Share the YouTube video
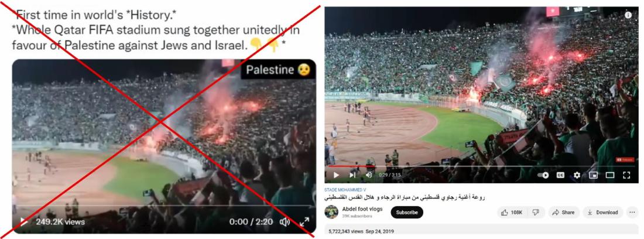 [563, 212]
